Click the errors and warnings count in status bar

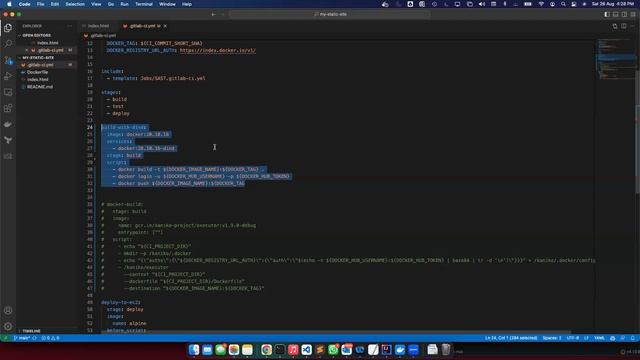click(x=51, y=338)
